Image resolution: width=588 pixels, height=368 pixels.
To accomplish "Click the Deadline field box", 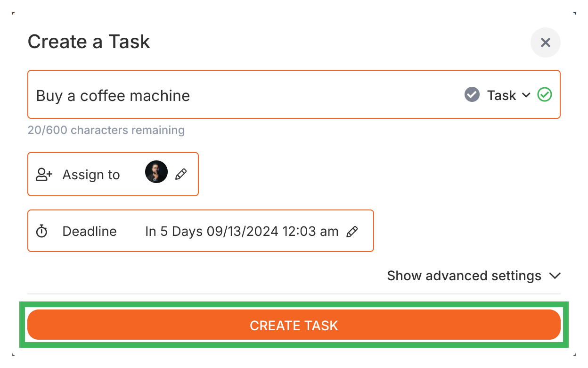I will point(200,231).
